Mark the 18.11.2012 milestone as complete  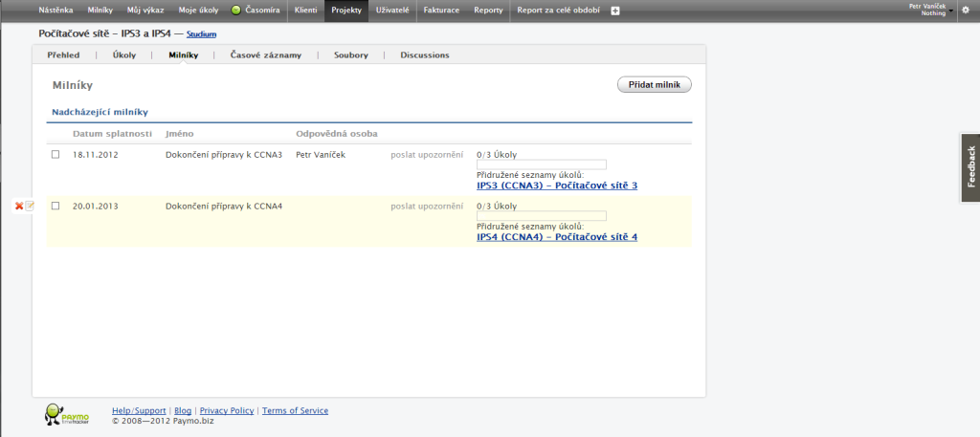(x=55, y=154)
